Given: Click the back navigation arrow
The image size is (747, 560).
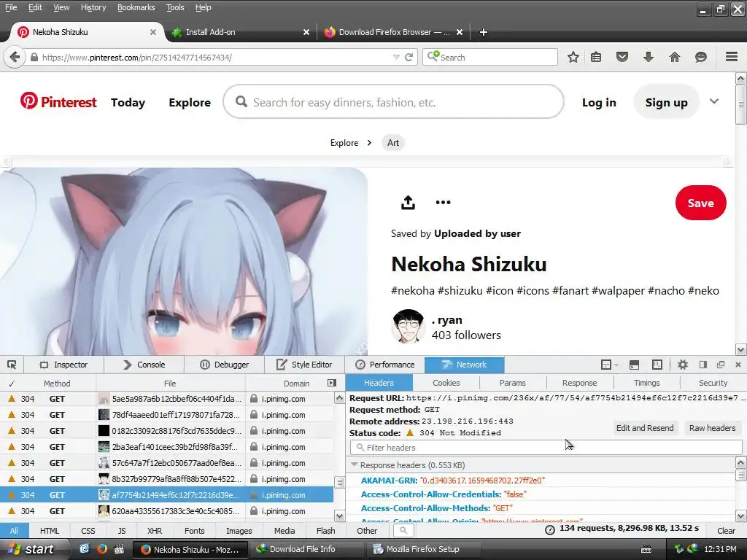Looking at the screenshot, I should click(x=15, y=57).
